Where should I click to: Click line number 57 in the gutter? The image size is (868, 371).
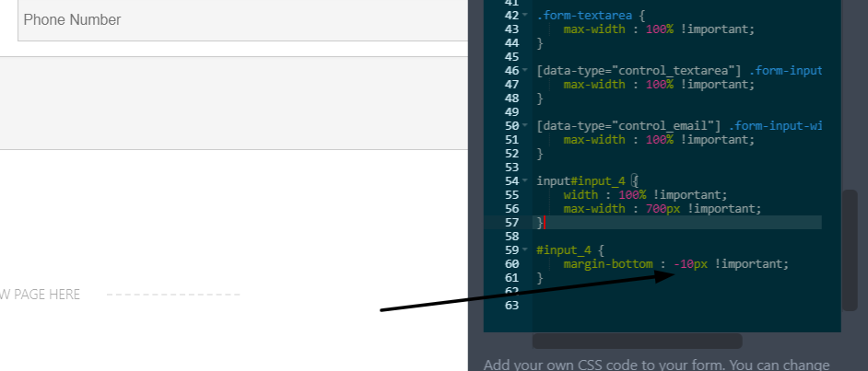pos(511,223)
